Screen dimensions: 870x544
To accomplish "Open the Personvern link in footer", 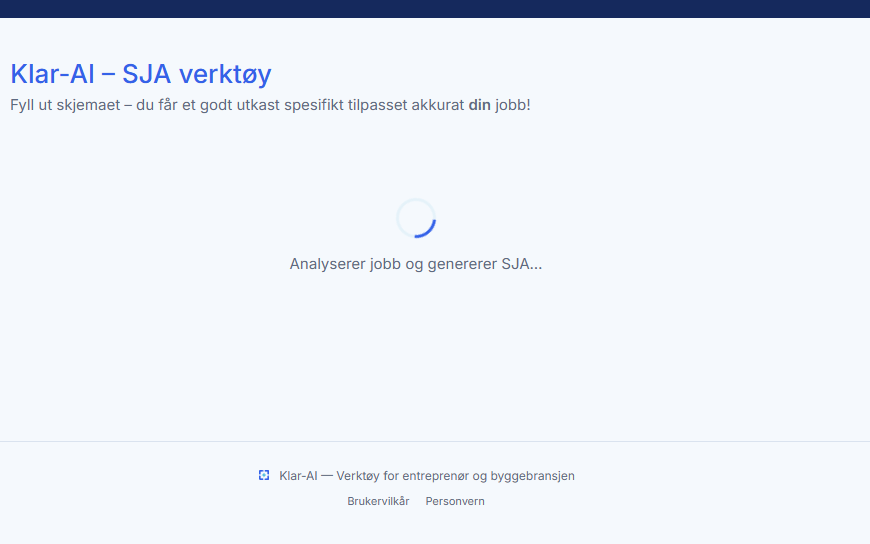I will coord(455,501).
